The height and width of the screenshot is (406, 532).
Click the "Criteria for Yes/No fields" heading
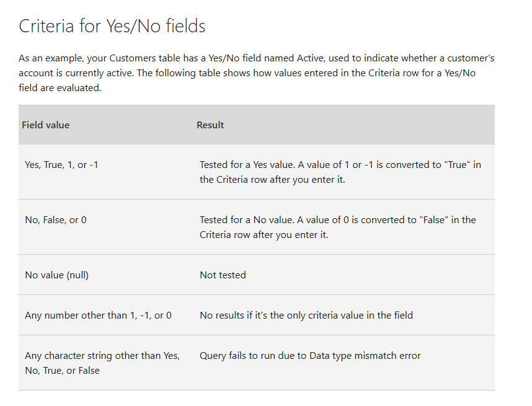112,26
